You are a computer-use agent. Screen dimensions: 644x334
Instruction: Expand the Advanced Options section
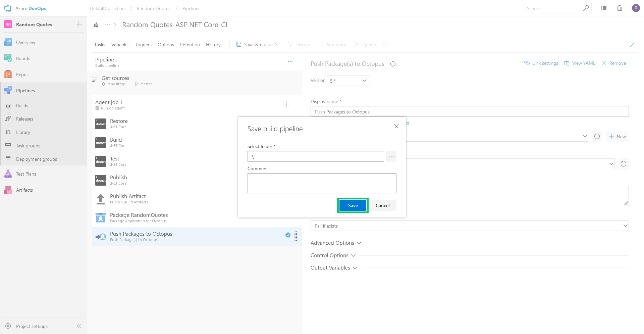click(x=336, y=243)
